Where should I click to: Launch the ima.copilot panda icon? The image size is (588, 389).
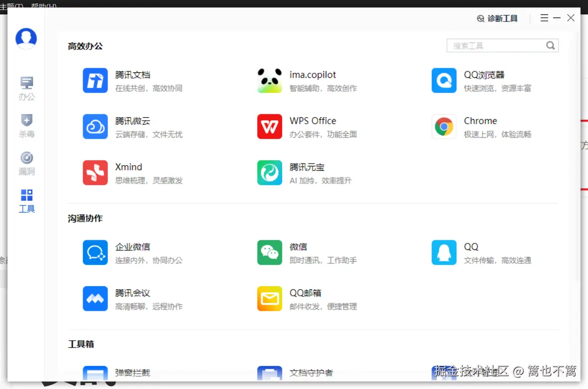(x=270, y=80)
